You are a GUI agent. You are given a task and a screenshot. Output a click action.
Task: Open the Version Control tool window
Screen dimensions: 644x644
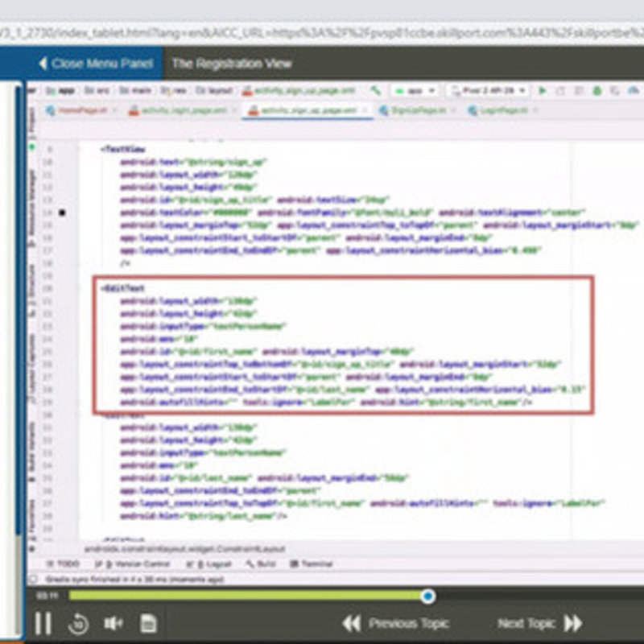click(x=132, y=564)
